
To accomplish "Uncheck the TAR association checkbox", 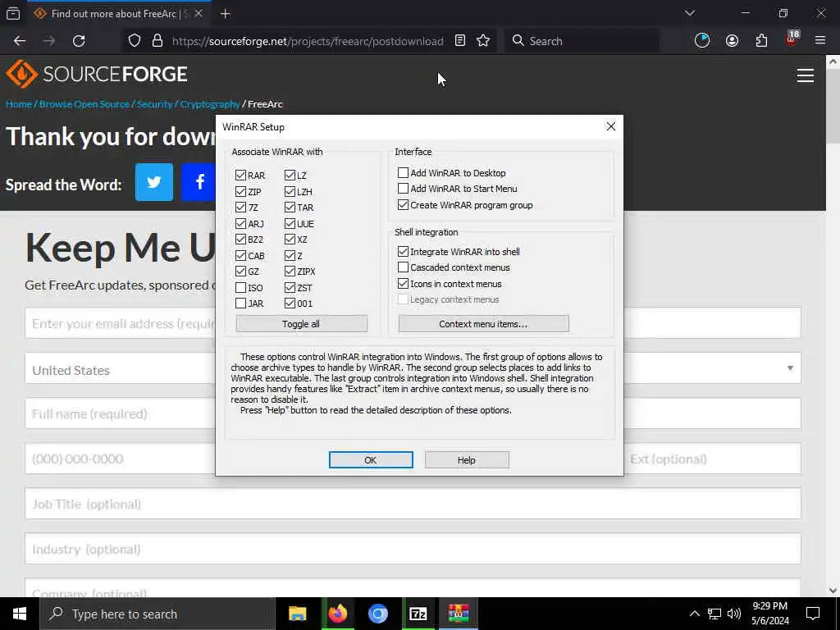I will pyautogui.click(x=290, y=208).
